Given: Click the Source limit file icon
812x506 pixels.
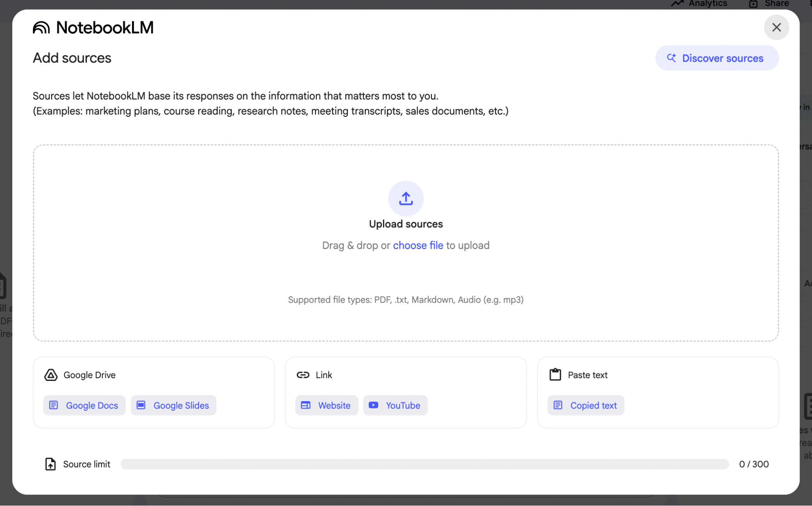Looking at the screenshot, I should point(50,464).
